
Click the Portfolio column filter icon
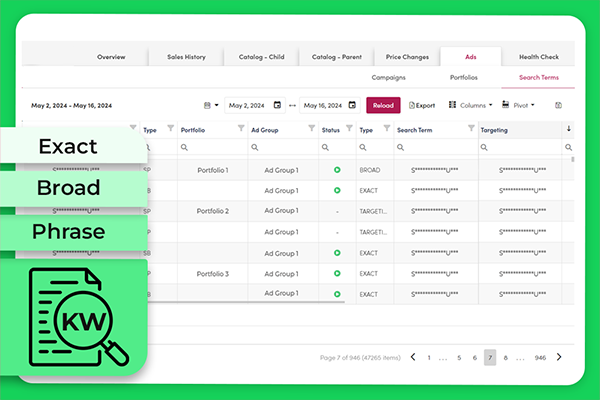point(241,128)
